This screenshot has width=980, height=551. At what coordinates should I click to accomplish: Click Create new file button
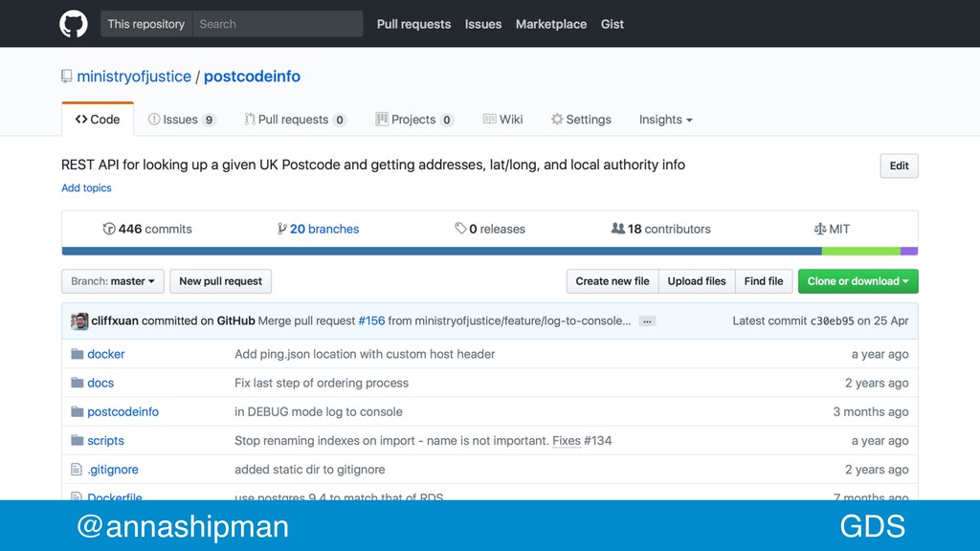tap(612, 281)
